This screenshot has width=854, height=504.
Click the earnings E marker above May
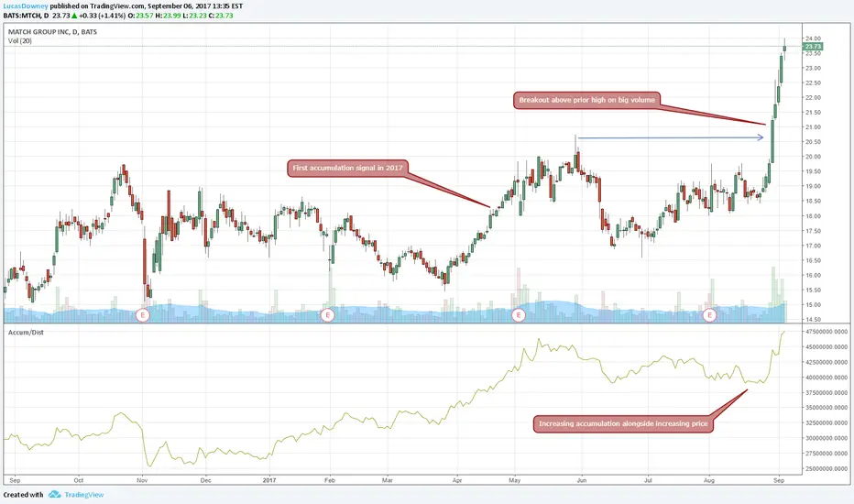click(519, 315)
